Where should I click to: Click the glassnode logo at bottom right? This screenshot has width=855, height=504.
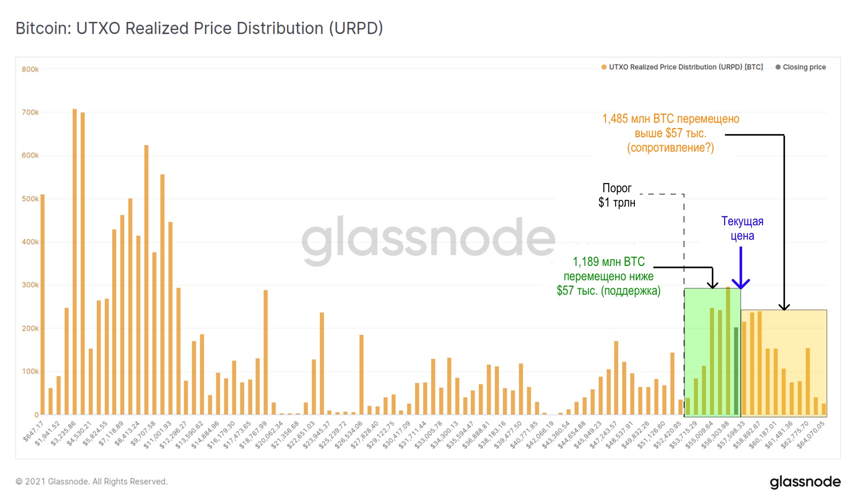coord(805,482)
